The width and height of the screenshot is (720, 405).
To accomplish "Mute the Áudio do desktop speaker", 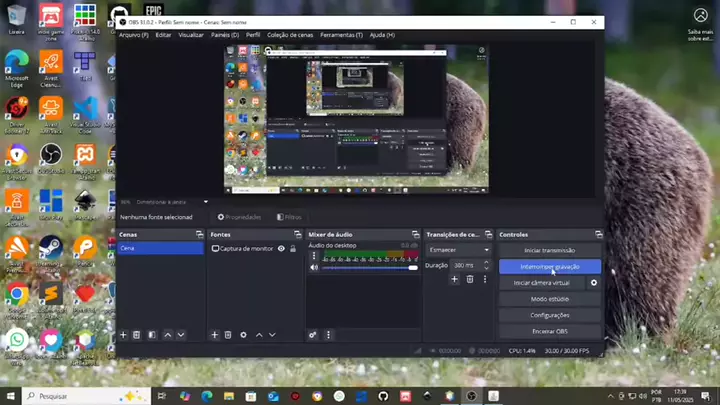I will (x=313, y=267).
